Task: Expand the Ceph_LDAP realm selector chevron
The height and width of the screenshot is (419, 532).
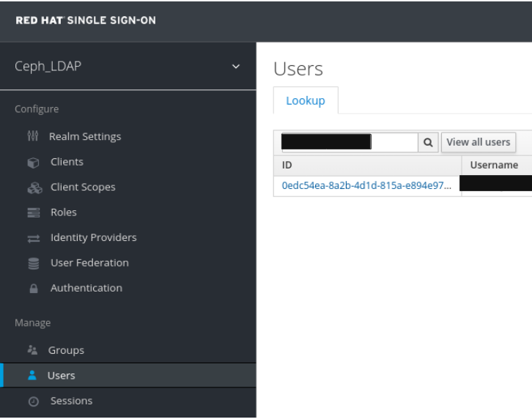Action: 235,68
